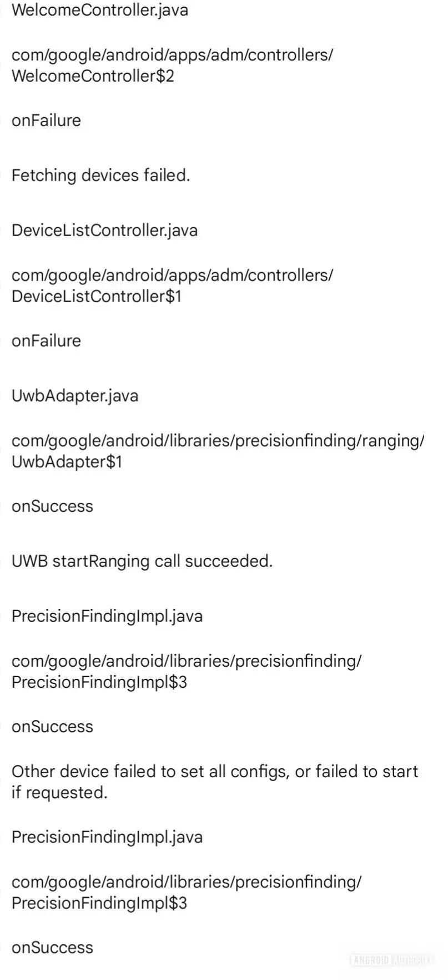Select the 'Other device failed to set all configs' message

[214, 782]
